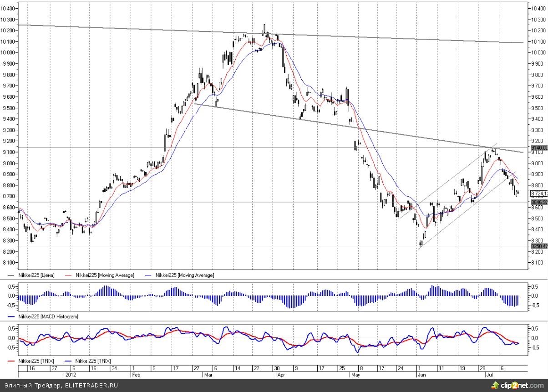Click the 8646.97 horizontal level label
Image resolution: width=548 pixels, height=392 pixels.
538,202
